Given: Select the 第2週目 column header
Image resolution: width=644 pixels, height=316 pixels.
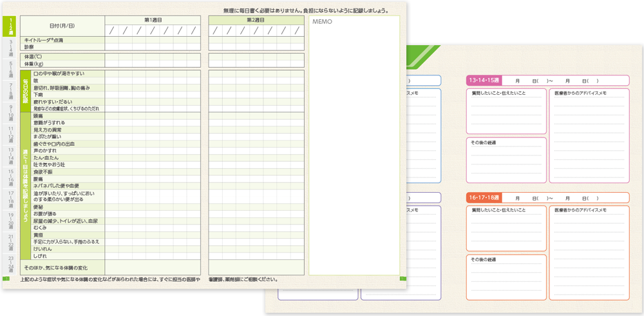Looking at the screenshot, I should coord(256,20).
